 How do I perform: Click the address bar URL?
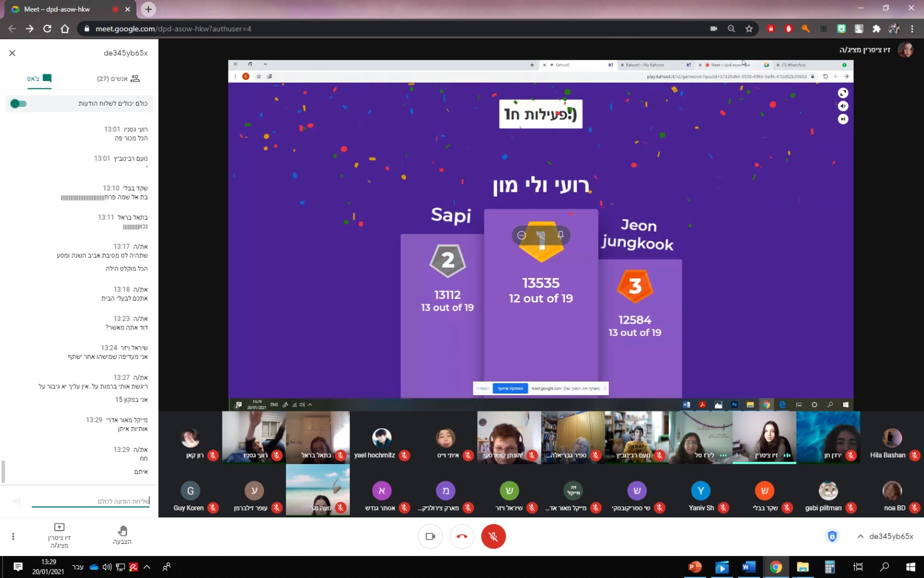coord(173,28)
